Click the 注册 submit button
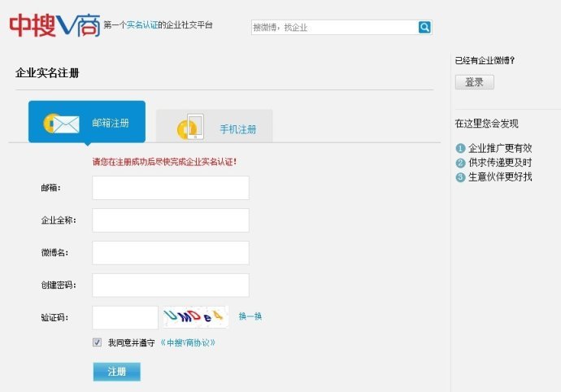 pyautogui.click(x=116, y=372)
